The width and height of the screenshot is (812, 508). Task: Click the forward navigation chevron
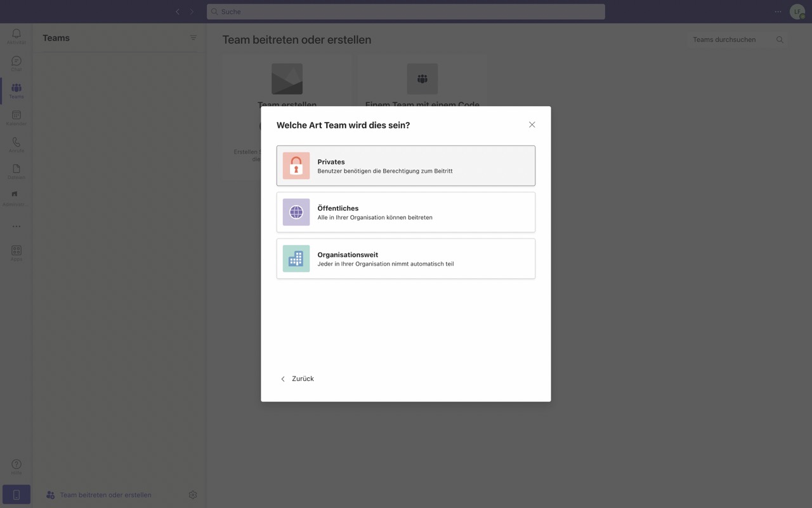tap(192, 11)
